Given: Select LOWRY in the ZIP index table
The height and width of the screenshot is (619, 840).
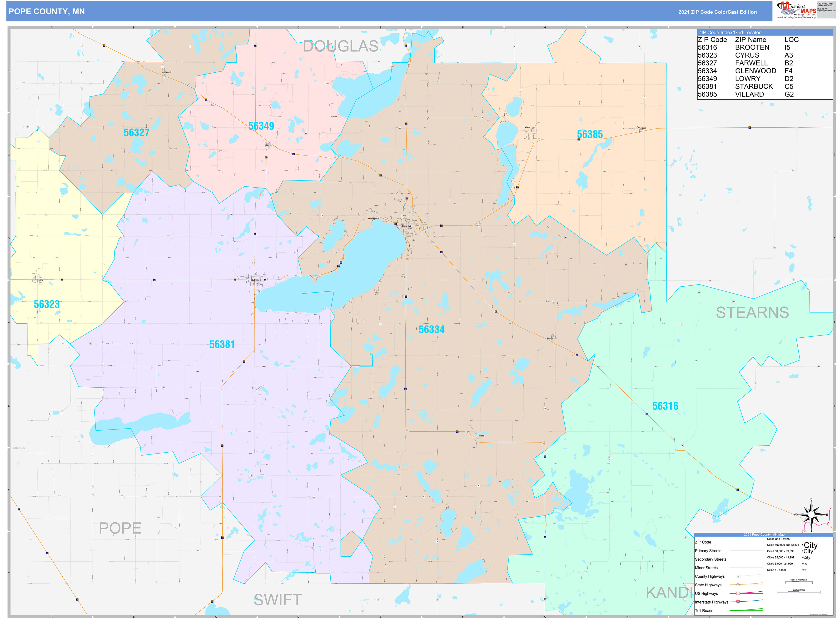Looking at the screenshot, I should point(747,79).
